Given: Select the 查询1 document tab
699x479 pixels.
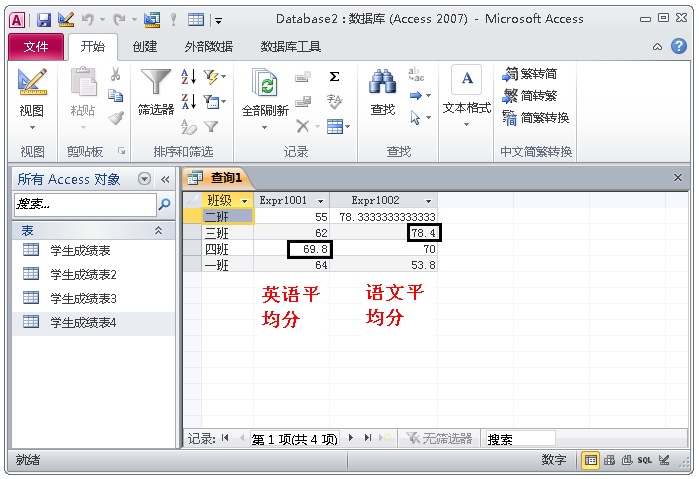Looking at the screenshot, I should tap(218, 178).
